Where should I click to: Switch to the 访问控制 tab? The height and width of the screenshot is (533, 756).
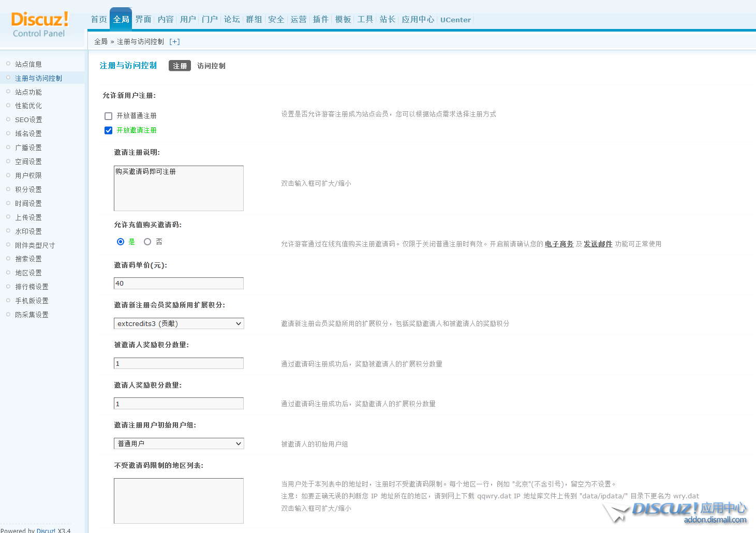tap(211, 66)
